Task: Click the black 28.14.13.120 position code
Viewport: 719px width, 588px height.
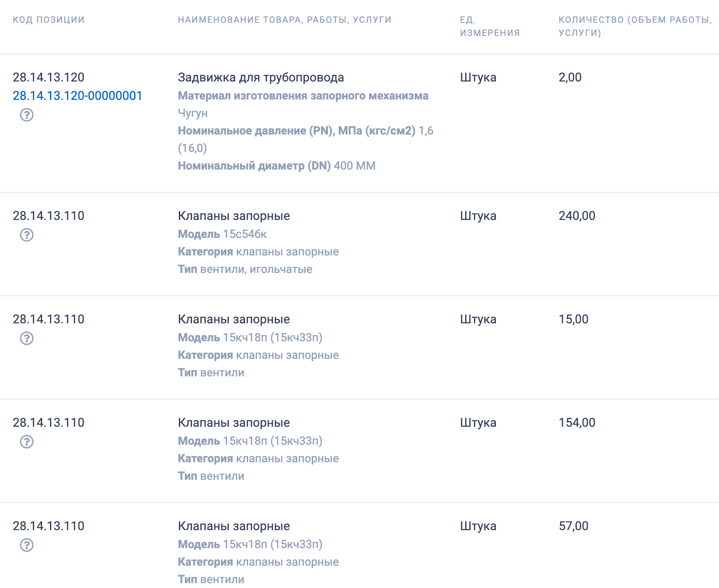Action: [49, 78]
